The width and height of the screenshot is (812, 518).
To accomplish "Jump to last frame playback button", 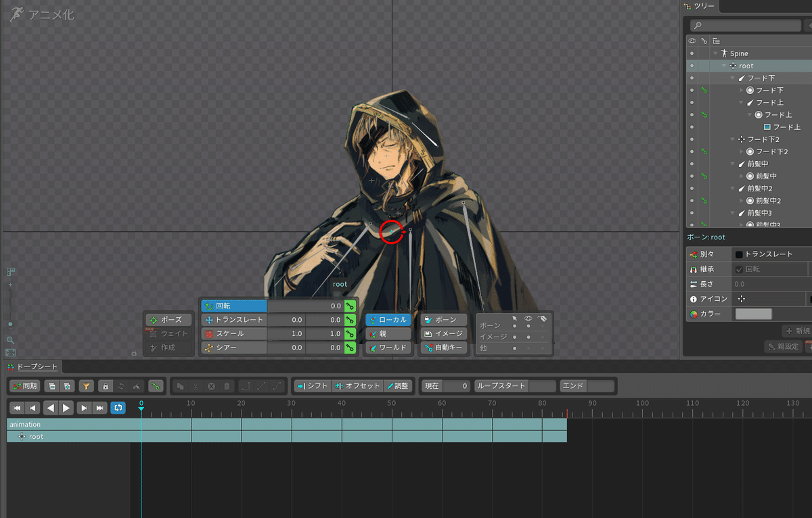I will [x=99, y=407].
